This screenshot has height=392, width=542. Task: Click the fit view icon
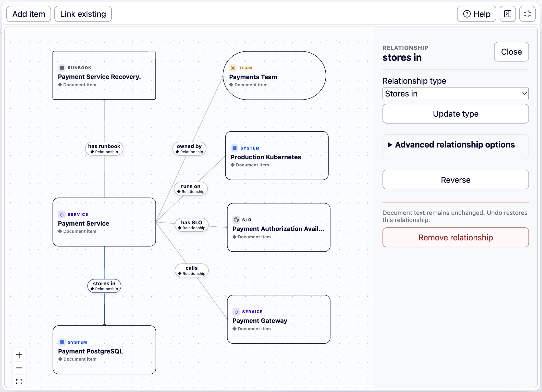tap(19, 381)
